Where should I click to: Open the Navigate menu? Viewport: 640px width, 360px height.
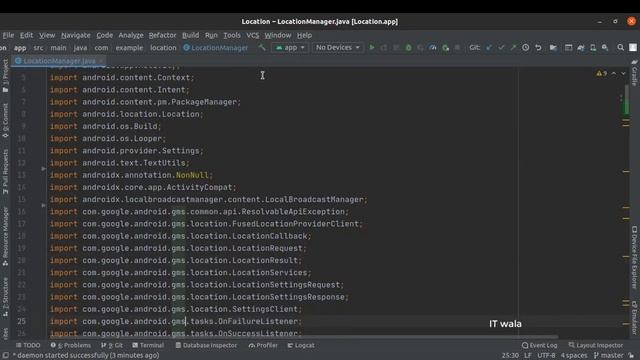tap(76, 35)
